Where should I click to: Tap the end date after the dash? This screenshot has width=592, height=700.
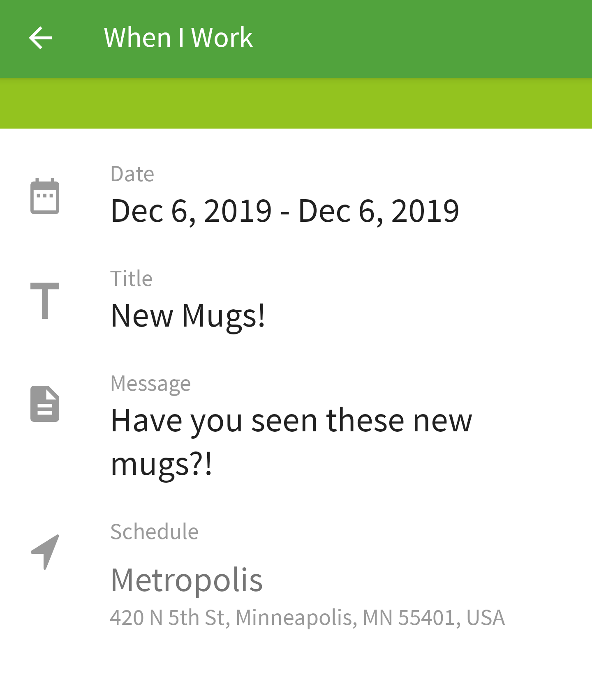point(379,211)
